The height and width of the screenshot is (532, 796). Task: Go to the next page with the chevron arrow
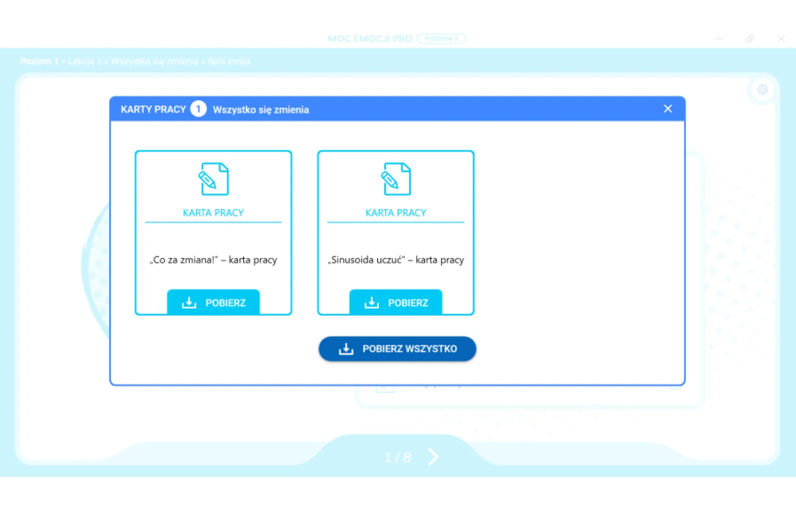click(x=433, y=457)
